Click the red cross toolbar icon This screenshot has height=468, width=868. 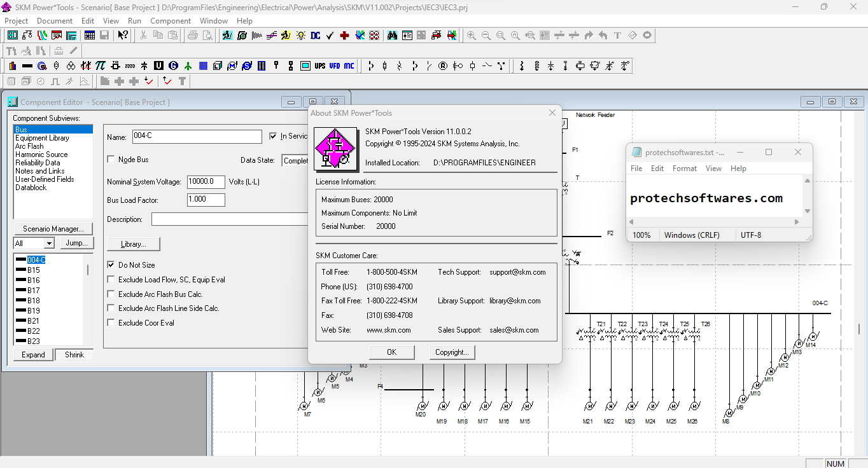[x=344, y=36]
